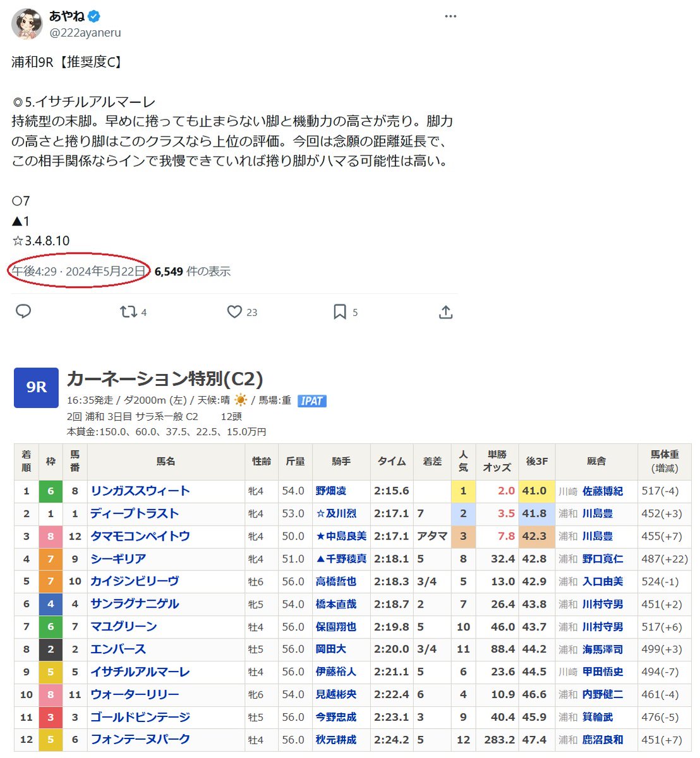The width and height of the screenshot is (700, 758).
Task: Open jockey 保園翔也 link
Action: tap(336, 627)
